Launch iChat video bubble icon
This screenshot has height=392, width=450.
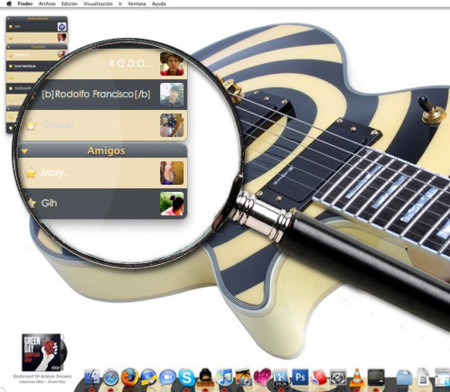(168, 378)
